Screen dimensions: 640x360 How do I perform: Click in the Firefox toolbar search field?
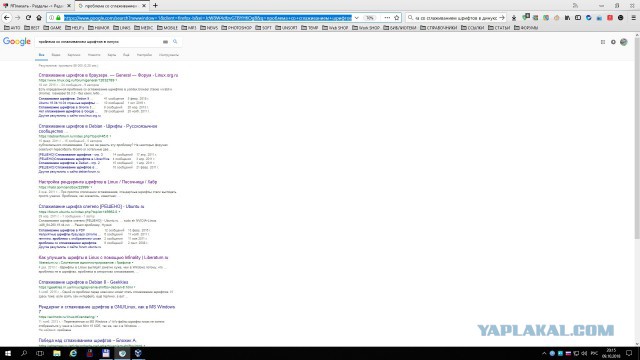(x=456, y=18)
